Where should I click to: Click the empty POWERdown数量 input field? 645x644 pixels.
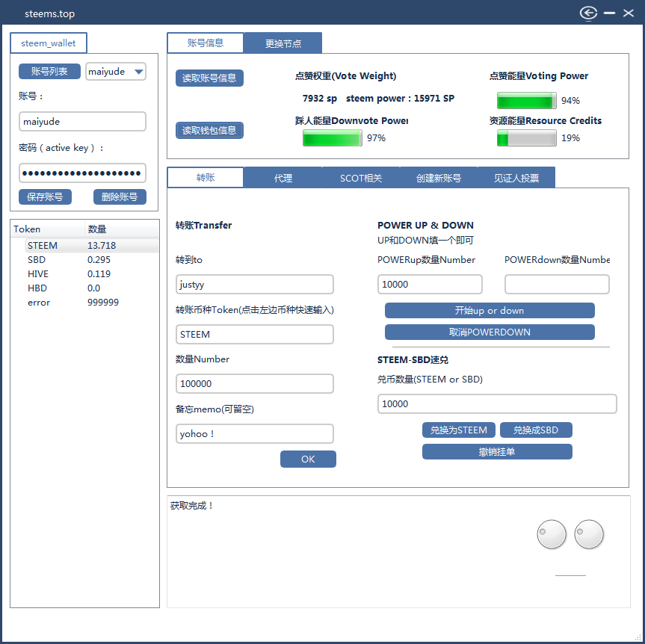(557, 285)
